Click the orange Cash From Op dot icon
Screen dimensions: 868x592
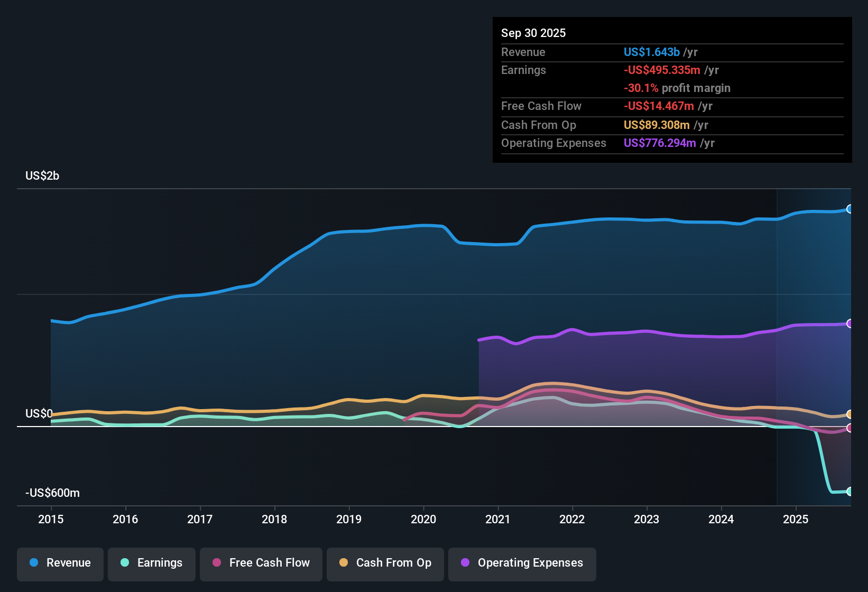(344, 563)
